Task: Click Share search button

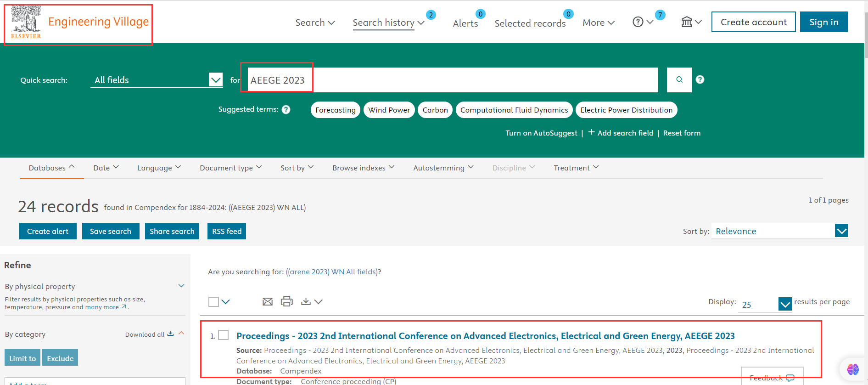Action: click(x=172, y=231)
